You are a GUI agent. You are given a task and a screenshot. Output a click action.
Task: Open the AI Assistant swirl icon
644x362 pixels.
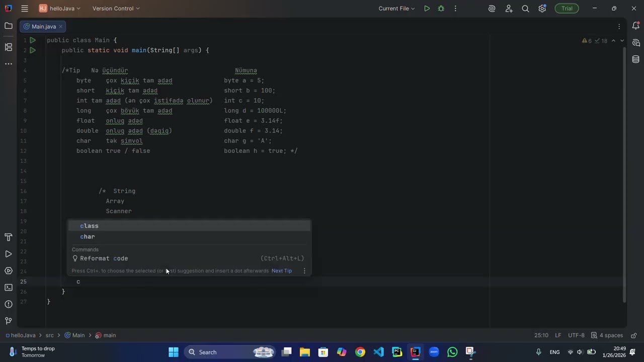[x=492, y=9]
